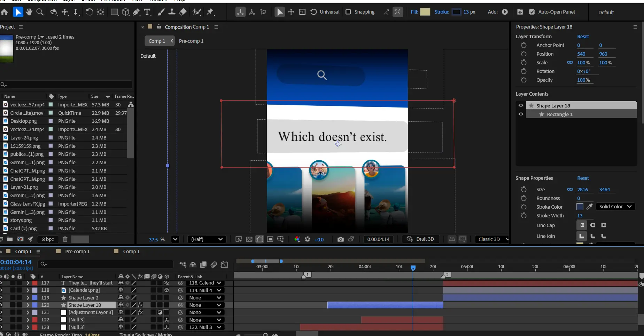Image resolution: width=644 pixels, height=336 pixels.
Task: Open the Half resolution dropdown
Action: point(207,239)
